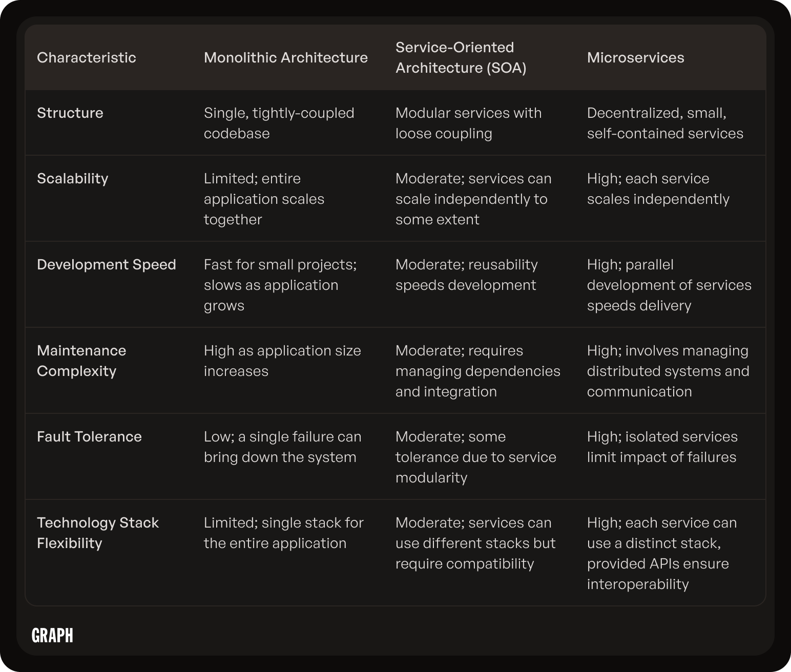The height and width of the screenshot is (672, 791).
Task: Select 'High; isolated services limit impact' cell
Action: pyautogui.click(x=662, y=447)
